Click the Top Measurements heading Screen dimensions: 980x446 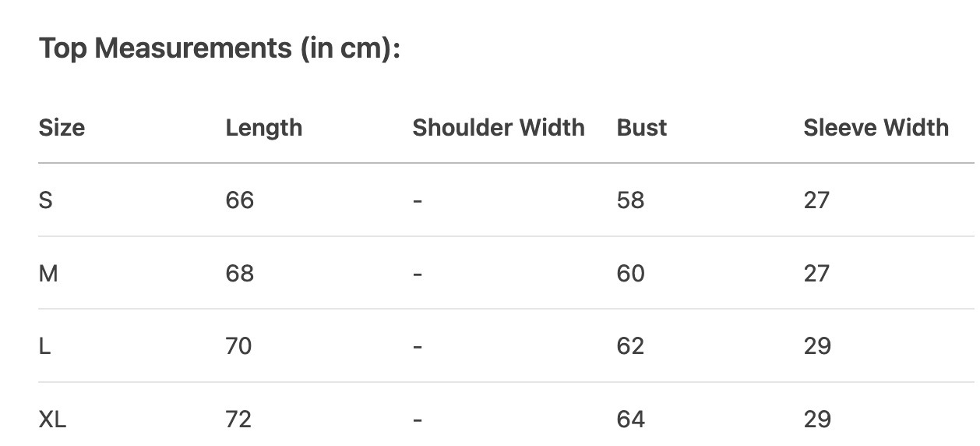pyautogui.click(x=219, y=49)
